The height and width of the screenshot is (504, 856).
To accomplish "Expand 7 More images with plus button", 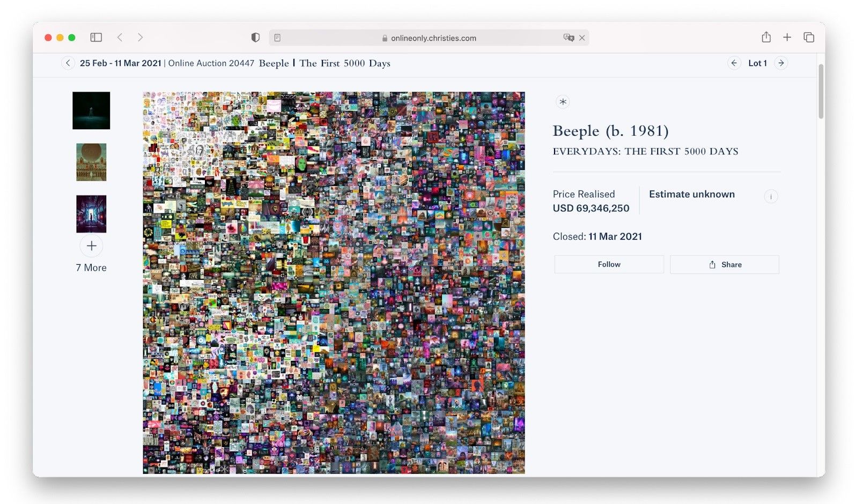I will [x=92, y=246].
